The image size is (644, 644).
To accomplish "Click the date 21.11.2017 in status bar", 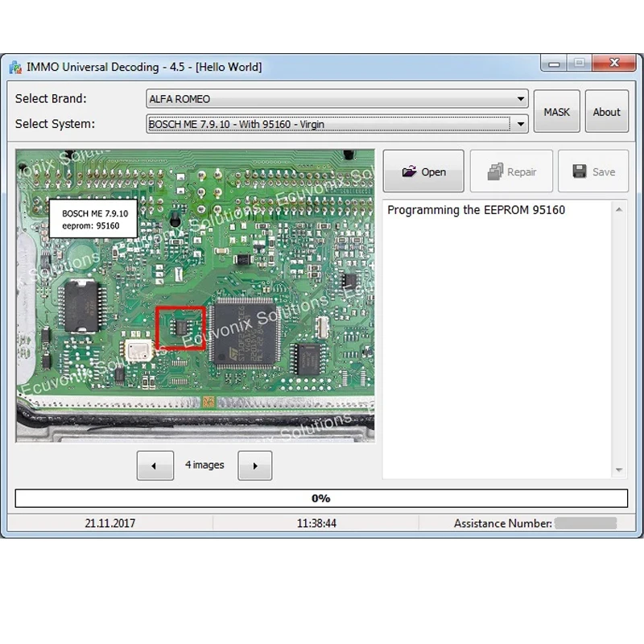I will click(110, 523).
